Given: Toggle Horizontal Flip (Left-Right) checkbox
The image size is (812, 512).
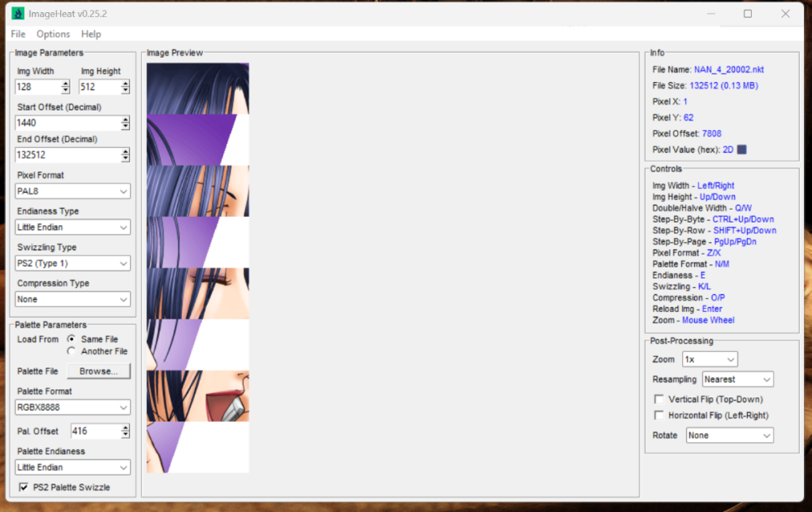Looking at the screenshot, I should click(659, 415).
